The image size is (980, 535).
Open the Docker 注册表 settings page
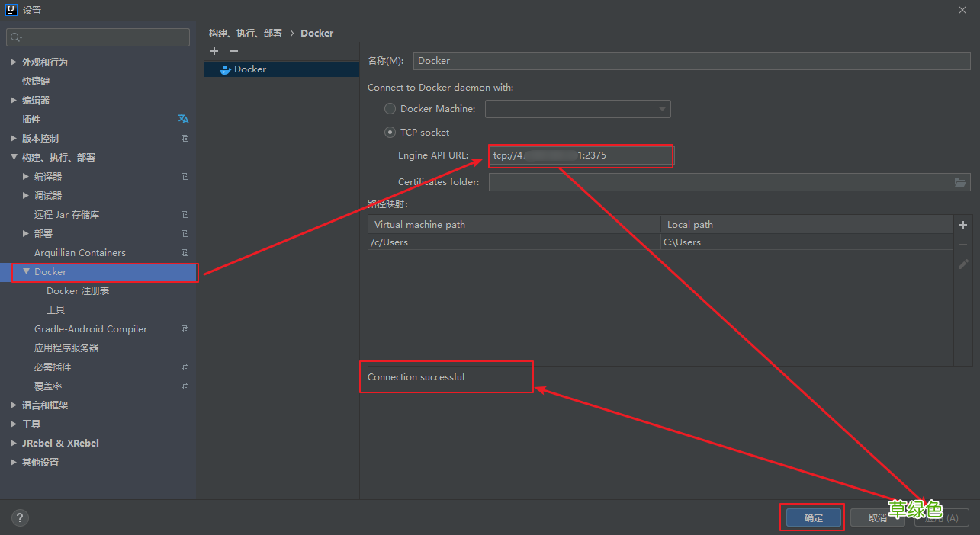pos(78,291)
